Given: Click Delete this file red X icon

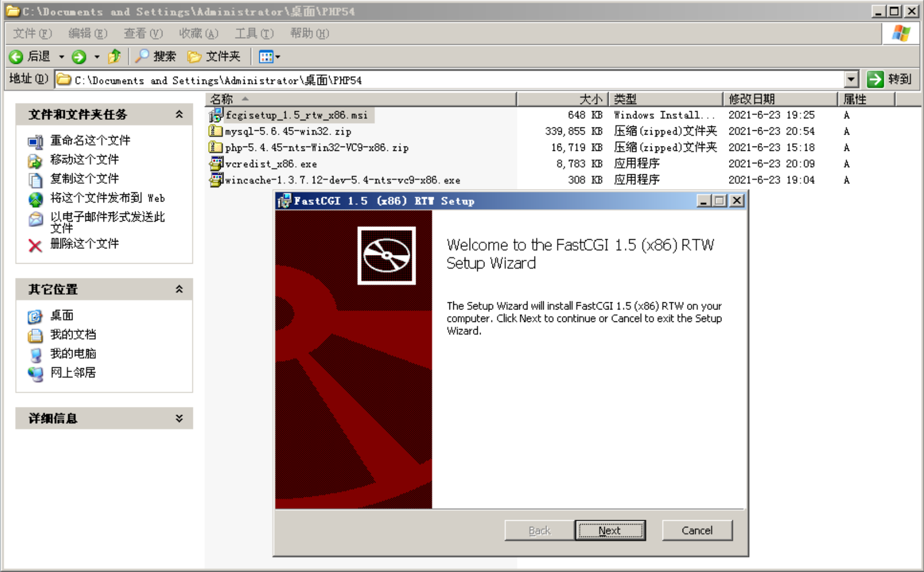Looking at the screenshot, I should point(35,246).
